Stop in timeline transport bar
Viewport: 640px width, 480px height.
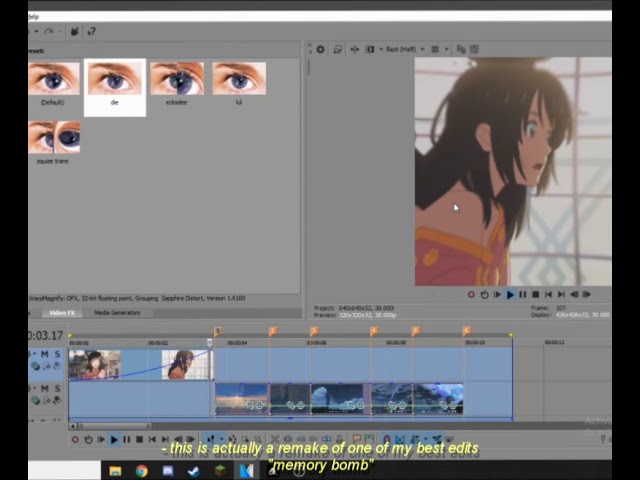click(x=139, y=440)
